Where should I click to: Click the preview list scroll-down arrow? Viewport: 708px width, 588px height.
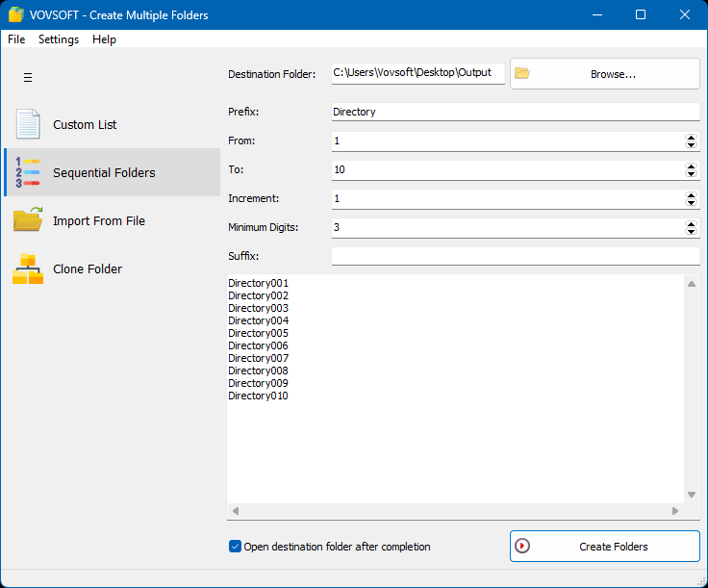[x=692, y=495]
